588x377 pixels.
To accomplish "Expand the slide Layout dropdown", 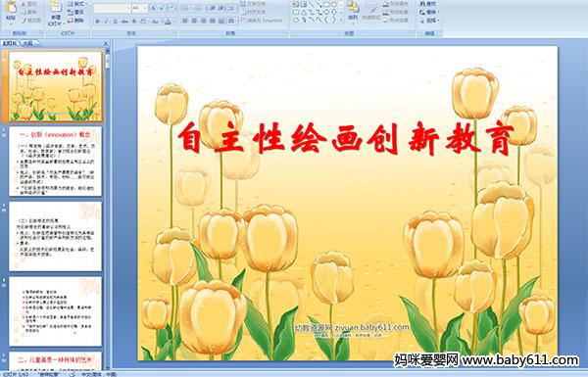I will [x=76, y=4].
